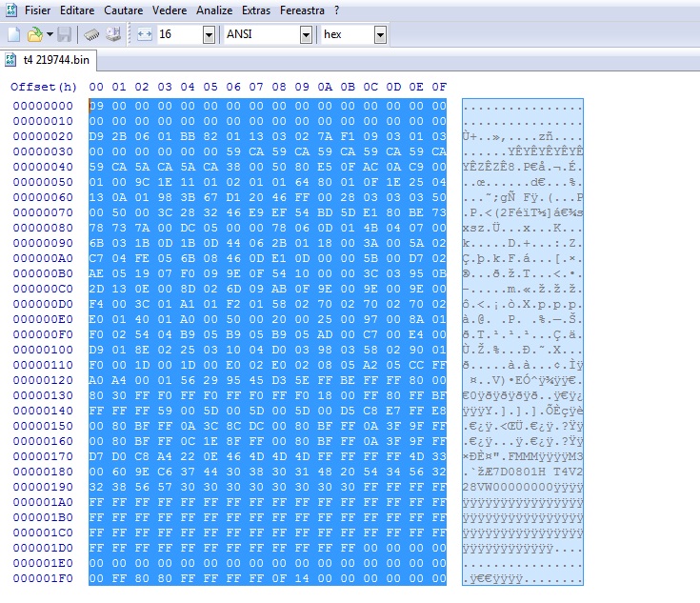Click byte AE at start of row 000000B0
The height and width of the screenshot is (603, 700).
pos(96,273)
